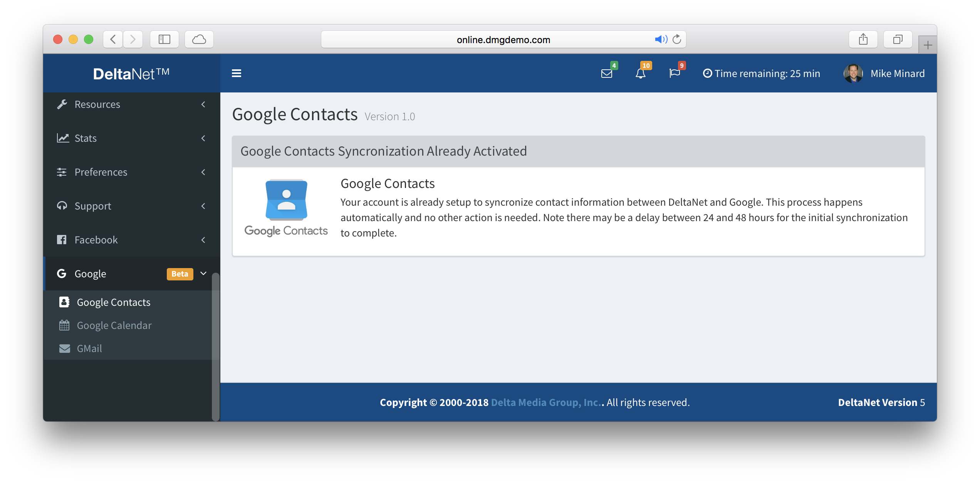Mute the tab audio via the speaker icon
This screenshot has height=483, width=980.
(661, 39)
